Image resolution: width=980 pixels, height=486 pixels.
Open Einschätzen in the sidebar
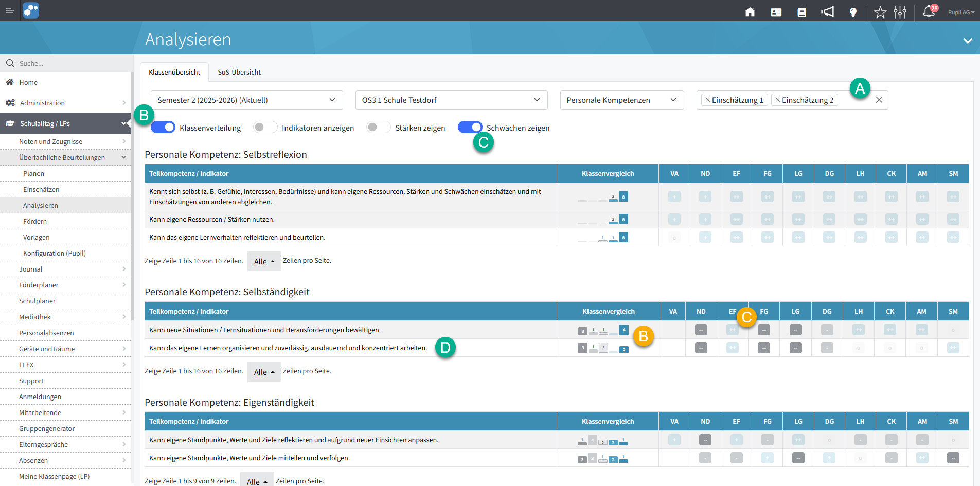pos(65,189)
